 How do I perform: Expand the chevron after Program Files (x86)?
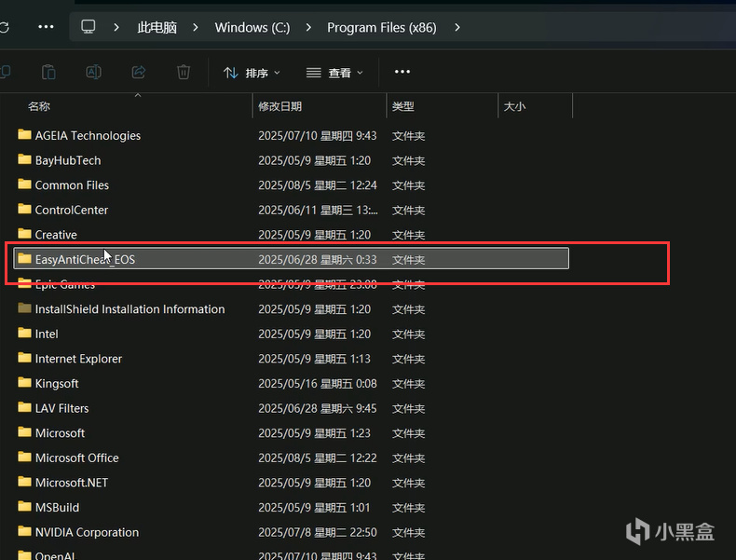click(457, 28)
